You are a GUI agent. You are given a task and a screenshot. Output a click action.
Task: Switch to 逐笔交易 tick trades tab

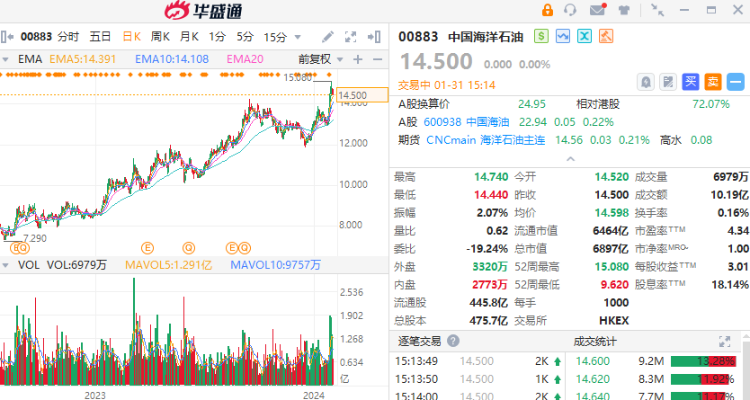click(419, 341)
